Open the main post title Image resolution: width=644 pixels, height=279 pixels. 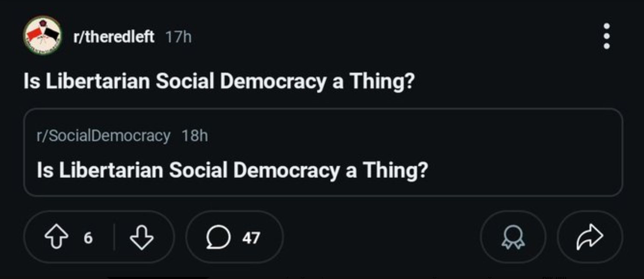point(219,81)
